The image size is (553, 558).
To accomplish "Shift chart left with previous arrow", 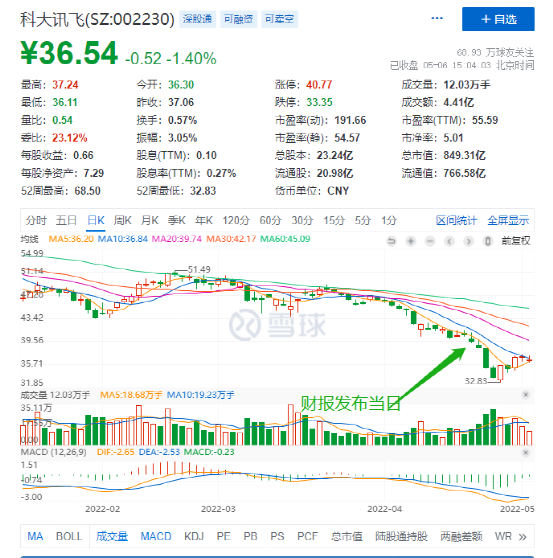I will coord(449,241).
